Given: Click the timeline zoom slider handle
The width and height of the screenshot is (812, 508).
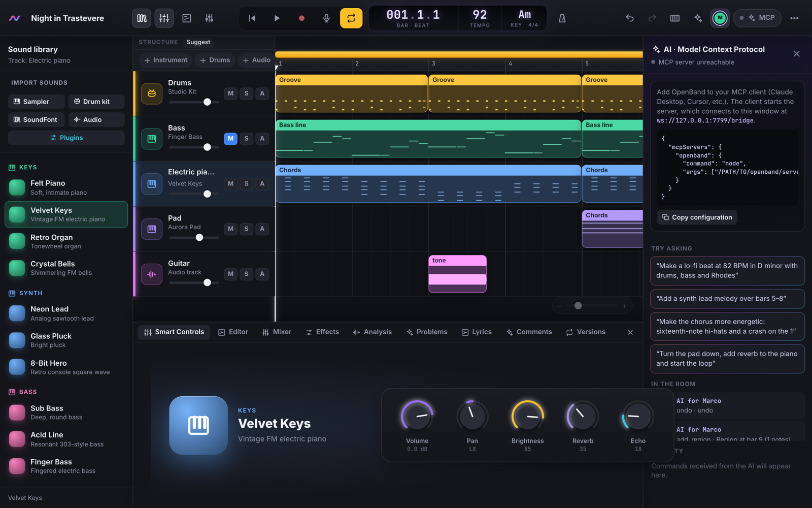Looking at the screenshot, I should (578, 306).
